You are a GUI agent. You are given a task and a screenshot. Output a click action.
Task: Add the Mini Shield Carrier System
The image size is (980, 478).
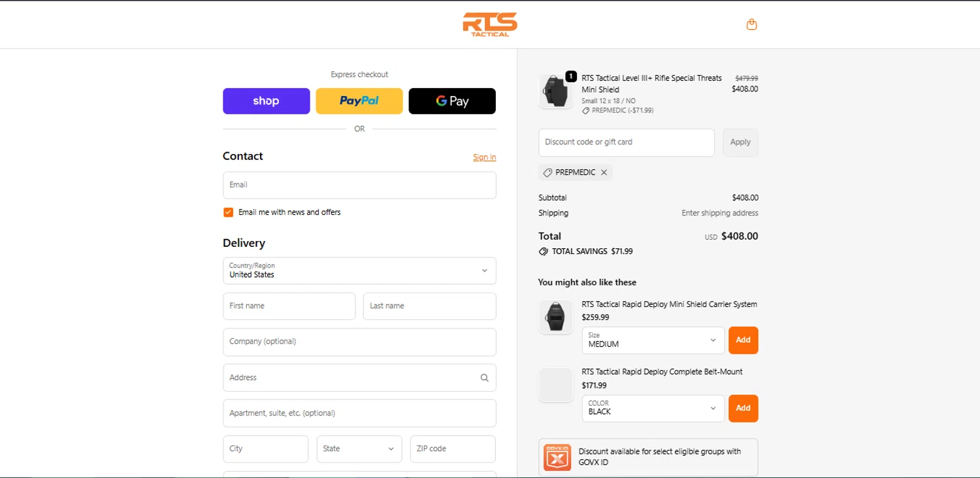pyautogui.click(x=743, y=340)
